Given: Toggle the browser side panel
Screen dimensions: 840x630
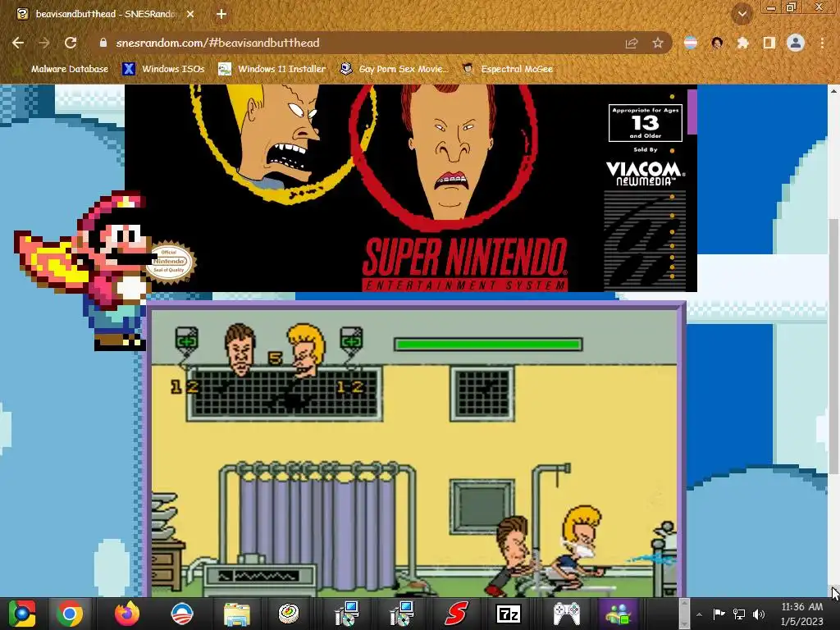Looking at the screenshot, I should (769, 43).
